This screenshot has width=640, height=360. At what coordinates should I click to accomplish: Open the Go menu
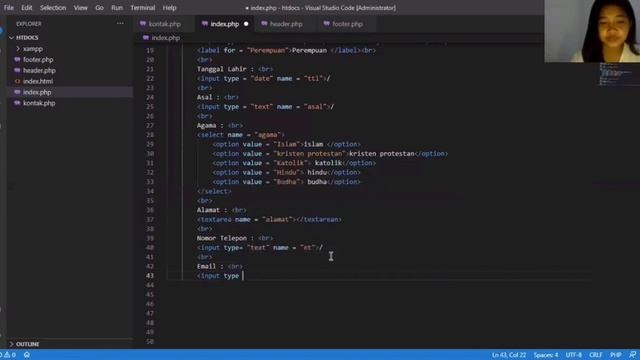pos(99,8)
